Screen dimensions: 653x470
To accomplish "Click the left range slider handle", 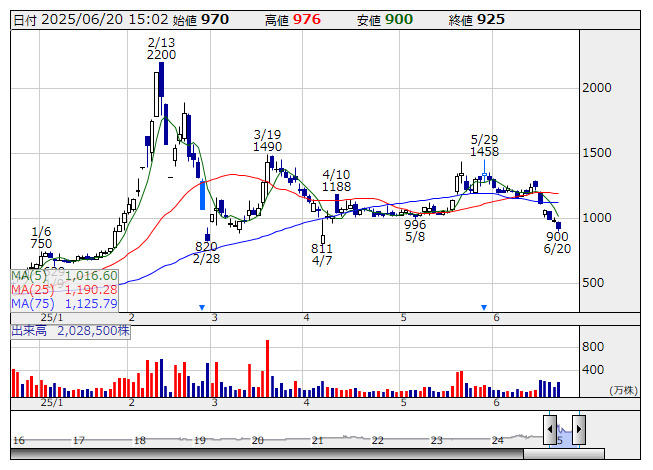I will coord(550,431).
